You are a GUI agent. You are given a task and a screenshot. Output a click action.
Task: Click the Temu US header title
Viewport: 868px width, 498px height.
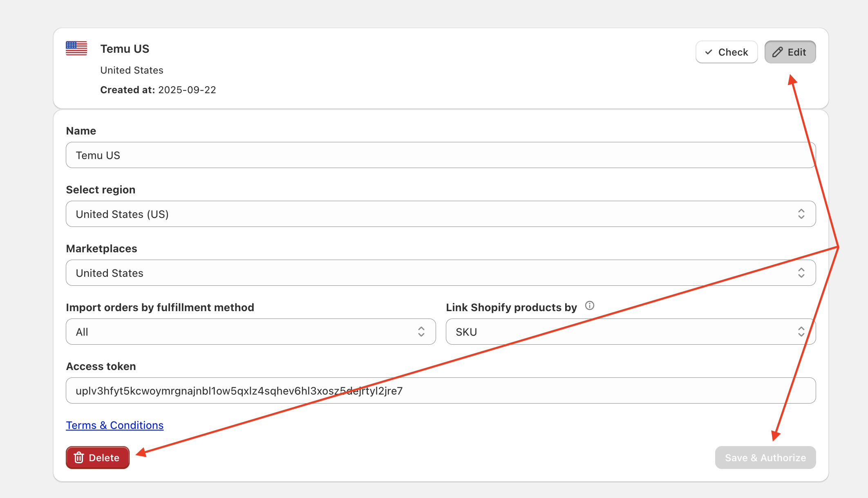click(x=125, y=49)
